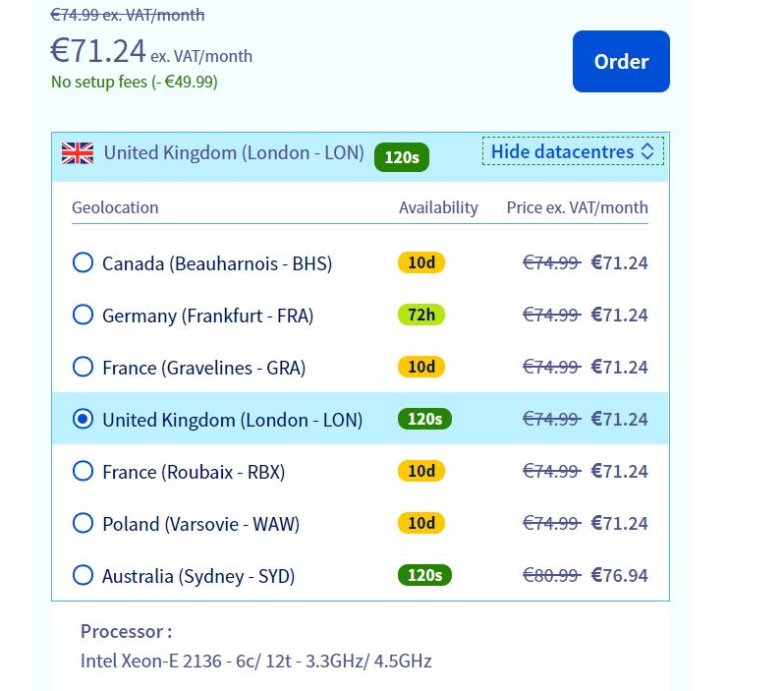Click the UK flag icon
This screenshot has width=784, height=691.
[78, 152]
